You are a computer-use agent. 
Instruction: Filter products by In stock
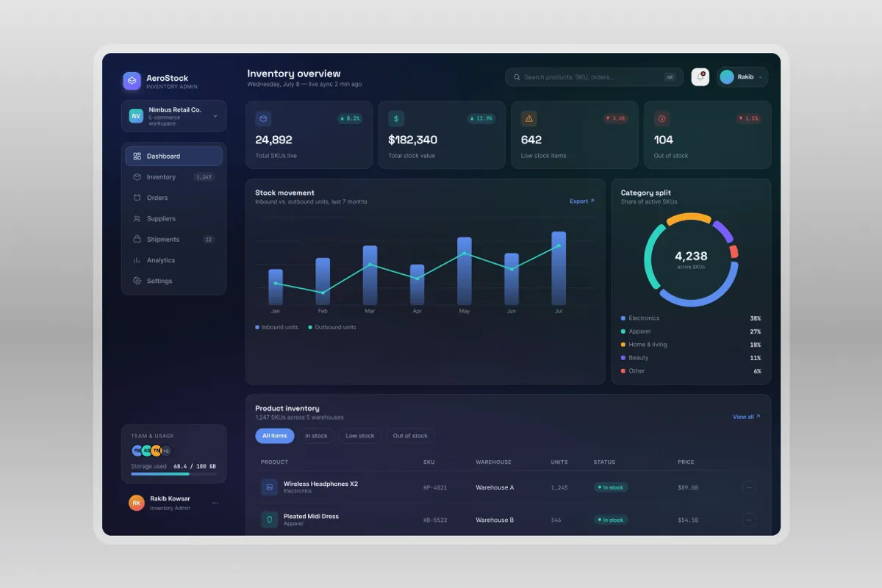(316, 436)
